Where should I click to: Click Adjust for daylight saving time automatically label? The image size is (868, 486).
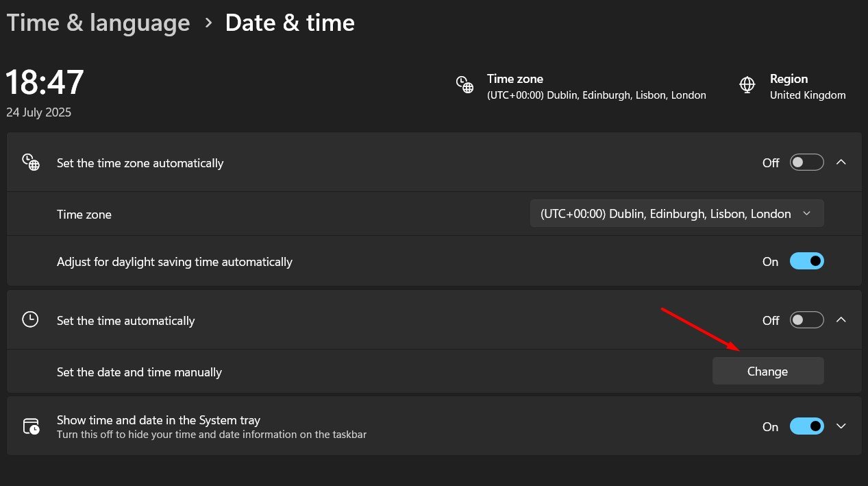click(x=175, y=262)
